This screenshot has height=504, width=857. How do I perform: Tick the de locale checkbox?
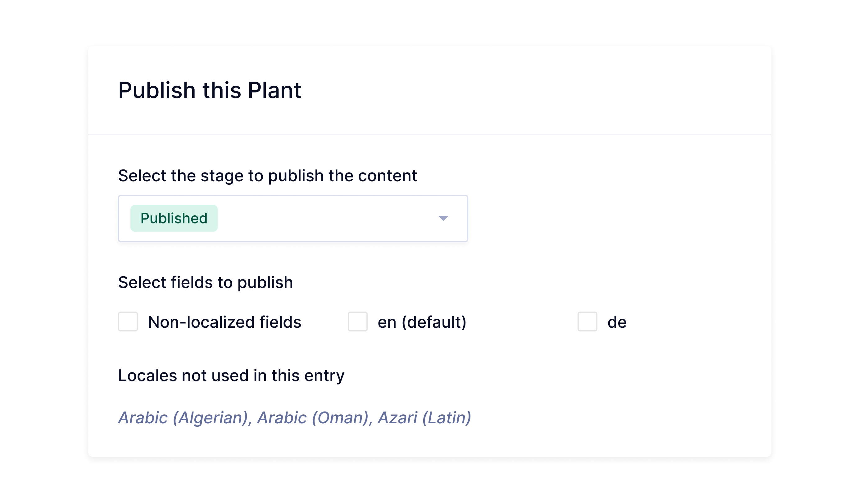click(x=587, y=322)
